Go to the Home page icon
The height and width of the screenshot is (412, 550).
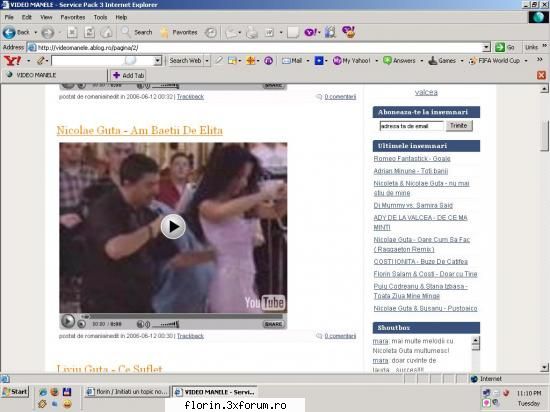(x=107, y=32)
